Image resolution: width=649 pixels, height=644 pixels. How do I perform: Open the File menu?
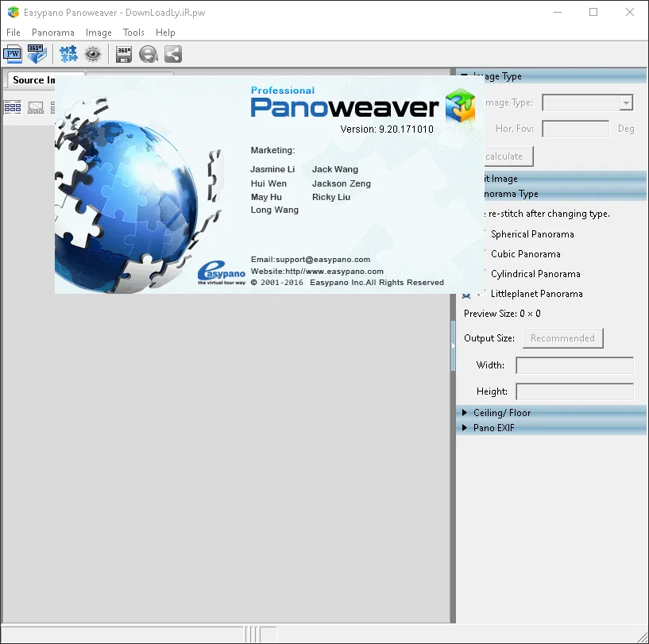[14, 33]
